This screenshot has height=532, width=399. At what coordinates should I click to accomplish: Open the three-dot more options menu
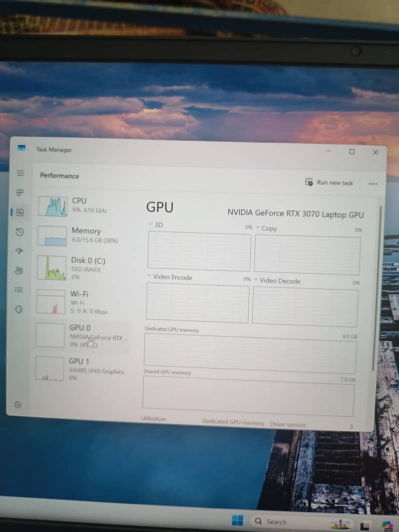pyautogui.click(x=373, y=184)
